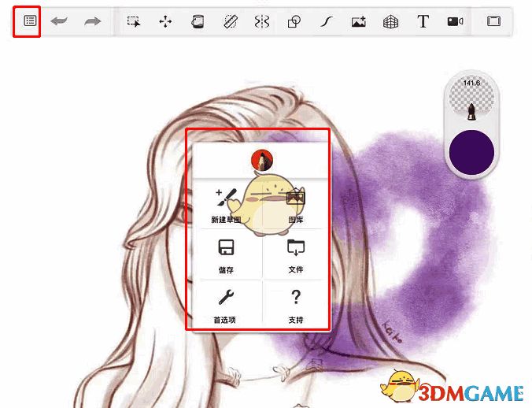Screen dimensions: 532x408
Task: Create a new sketch with 新建草图
Action: tap(226, 206)
